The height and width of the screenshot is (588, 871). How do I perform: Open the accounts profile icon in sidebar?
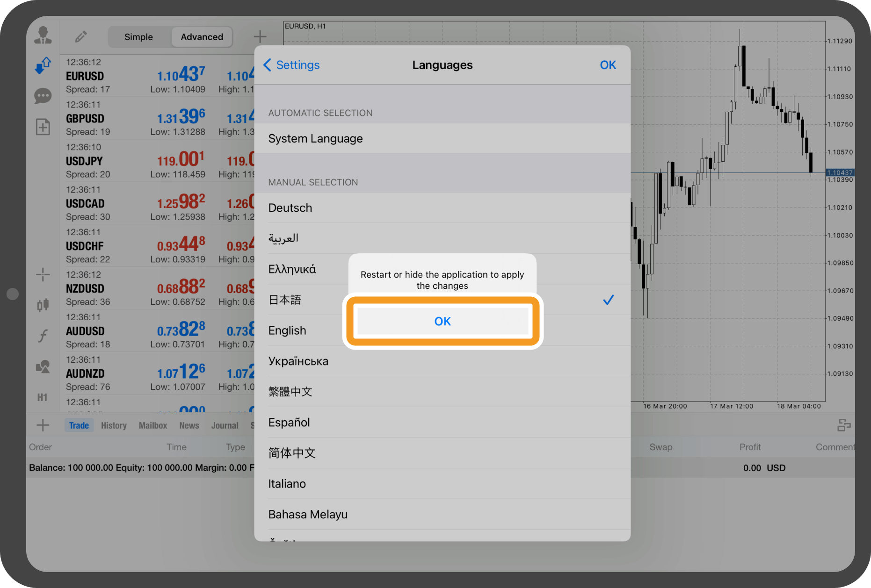tap(43, 36)
